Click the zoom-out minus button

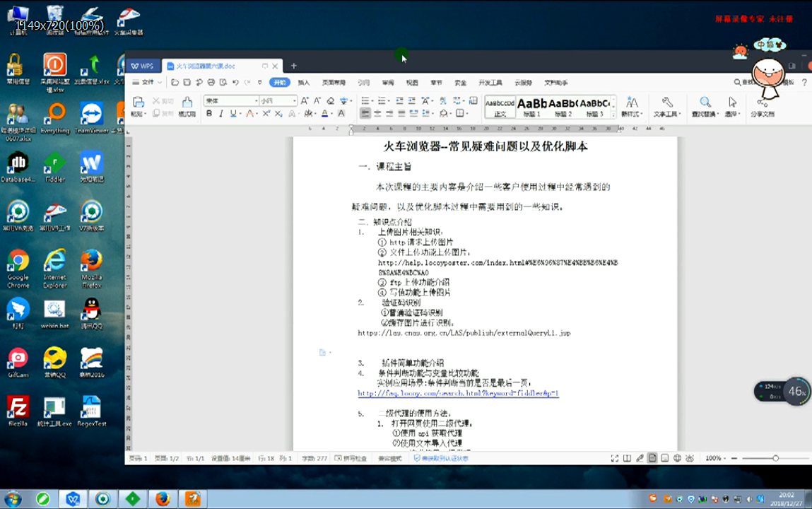(734, 458)
